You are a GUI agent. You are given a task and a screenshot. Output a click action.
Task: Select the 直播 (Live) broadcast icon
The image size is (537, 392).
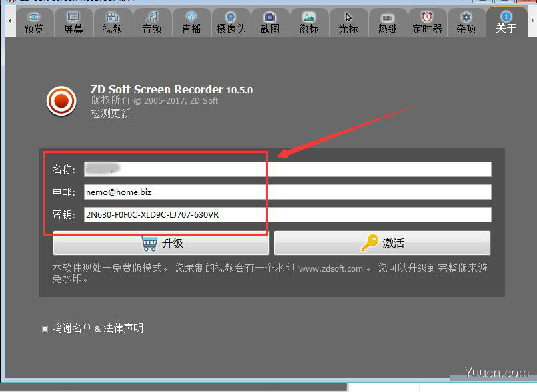pyautogui.click(x=191, y=21)
